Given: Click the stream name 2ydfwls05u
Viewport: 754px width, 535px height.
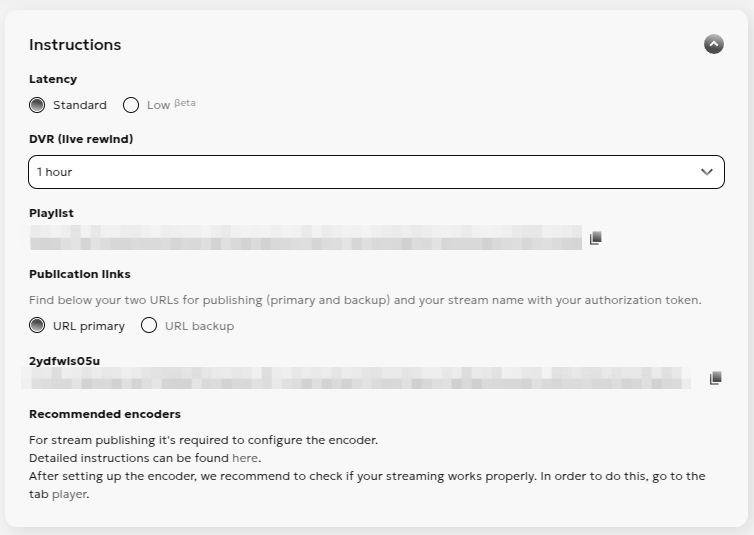Looking at the screenshot, I should point(65,360).
